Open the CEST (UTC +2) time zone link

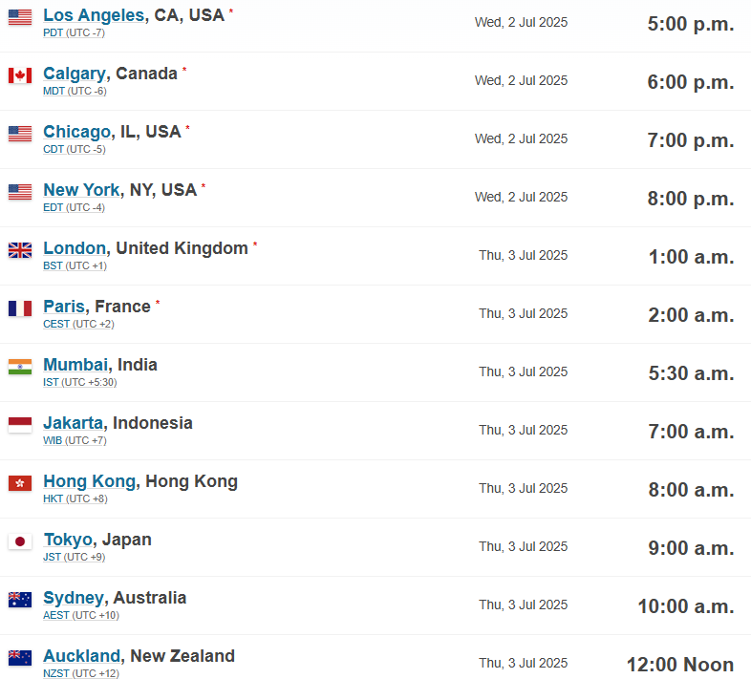pos(78,324)
